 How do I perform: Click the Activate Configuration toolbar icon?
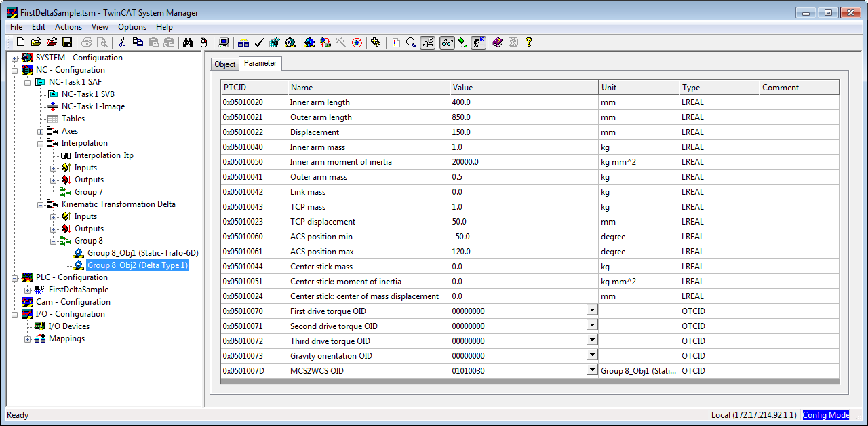pos(275,42)
